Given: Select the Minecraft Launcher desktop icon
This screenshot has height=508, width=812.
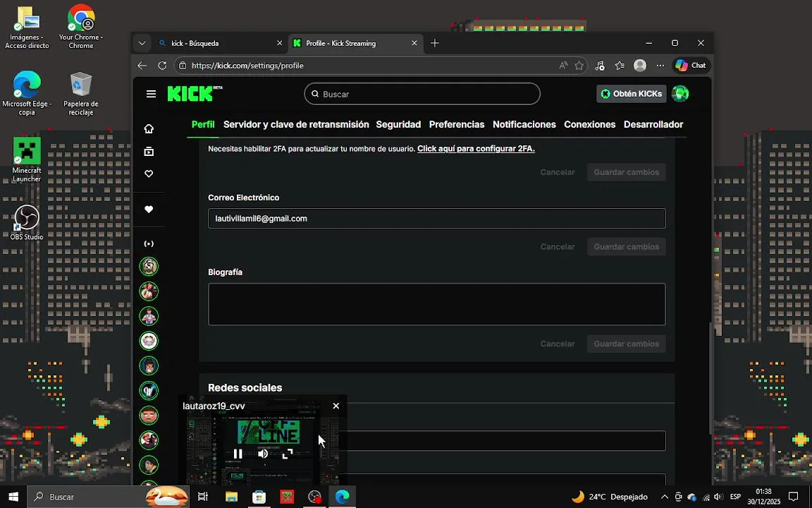Looking at the screenshot, I should 26,159.
